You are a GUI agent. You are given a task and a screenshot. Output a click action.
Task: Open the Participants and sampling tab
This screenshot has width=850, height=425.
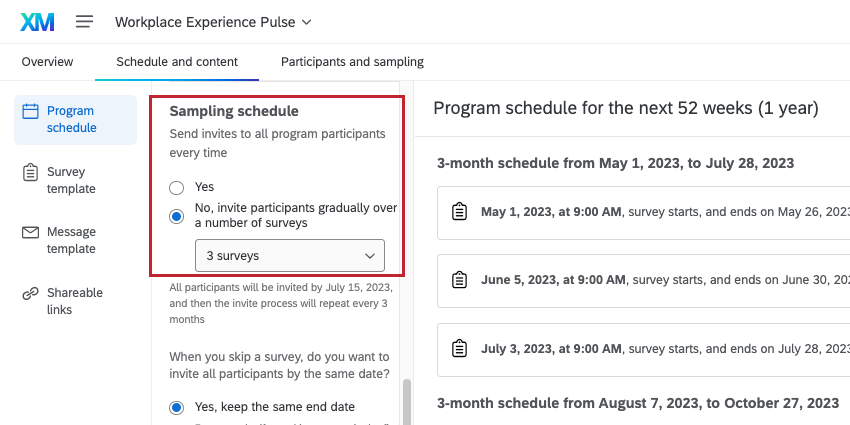pos(352,62)
